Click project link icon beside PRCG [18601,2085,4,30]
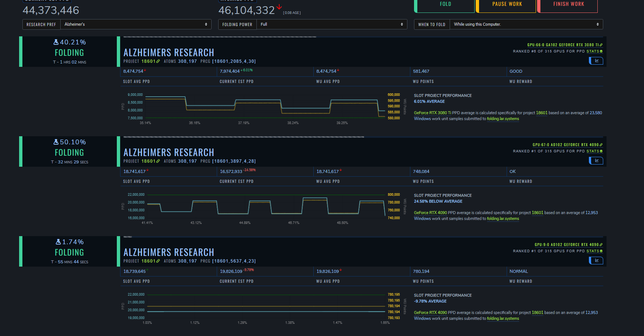644x336 pixels. point(158,61)
